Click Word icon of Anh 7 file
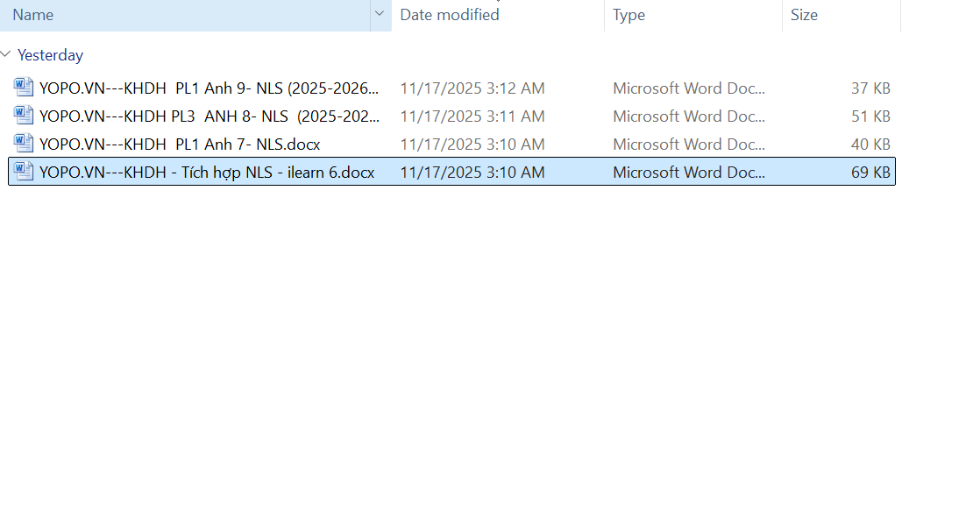980x508 pixels. click(x=24, y=144)
